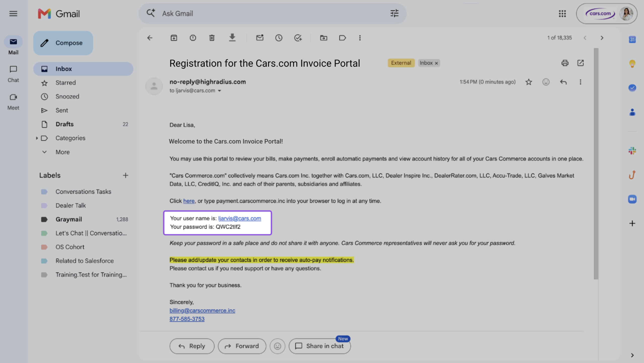Reply using the arrow icon near timestamp
This screenshot has width=644, height=363.
pos(563,82)
